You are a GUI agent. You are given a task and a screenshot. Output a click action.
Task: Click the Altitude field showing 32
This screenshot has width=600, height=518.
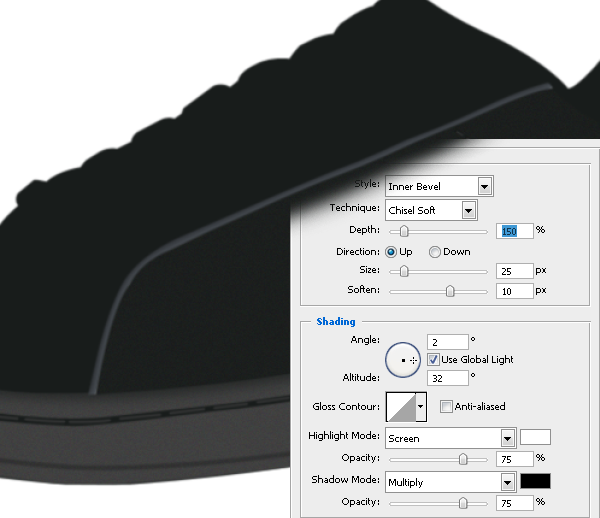coord(448,378)
